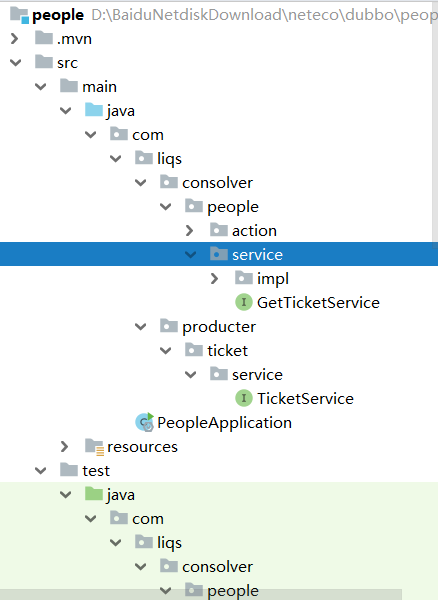Screen dimensions: 438x600
Task: Select the people project root name
Action: [58, 15]
